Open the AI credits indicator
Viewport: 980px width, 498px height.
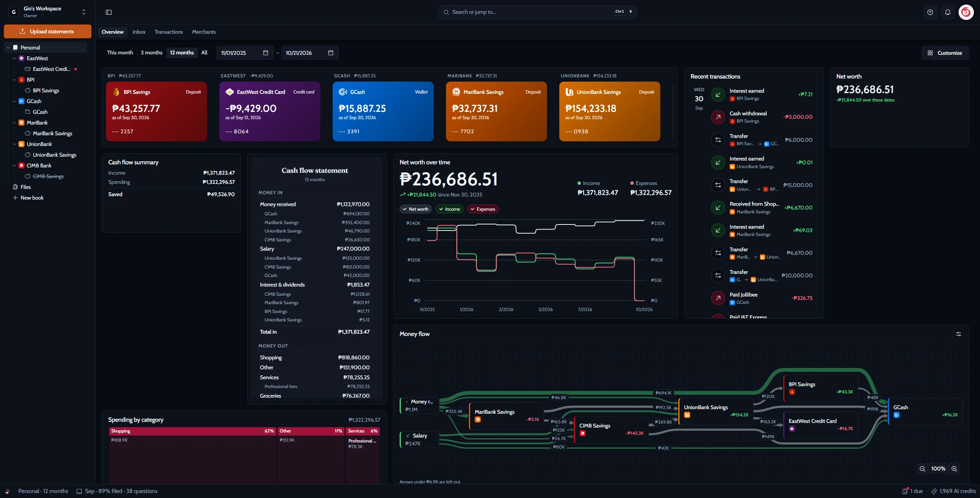[x=953, y=491]
